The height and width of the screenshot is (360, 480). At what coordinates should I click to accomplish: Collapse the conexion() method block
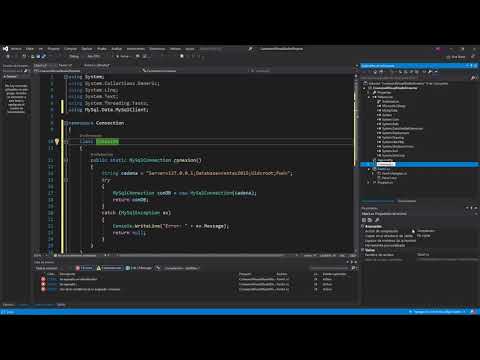(66, 160)
